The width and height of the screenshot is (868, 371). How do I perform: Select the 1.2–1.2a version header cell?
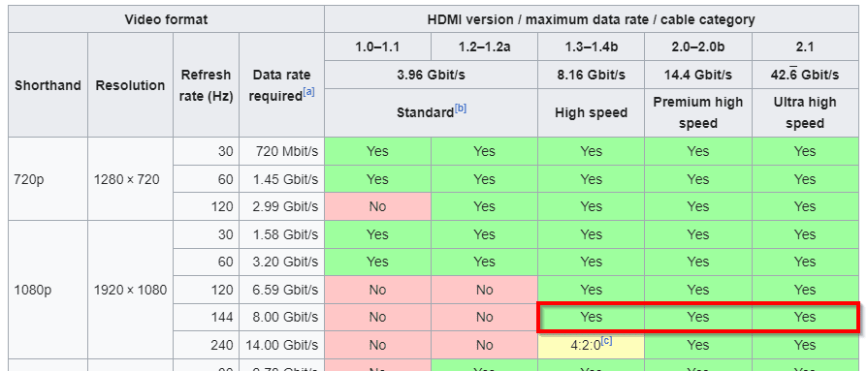point(484,47)
